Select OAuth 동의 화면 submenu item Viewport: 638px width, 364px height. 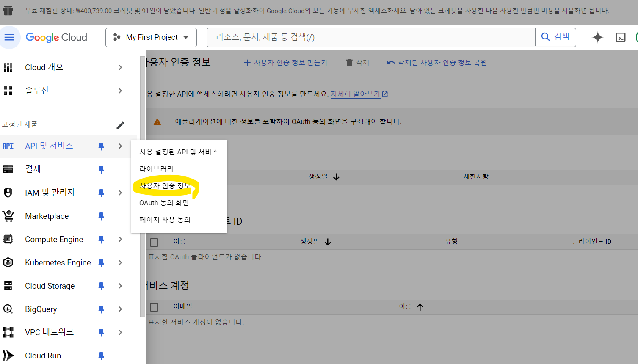(179, 203)
